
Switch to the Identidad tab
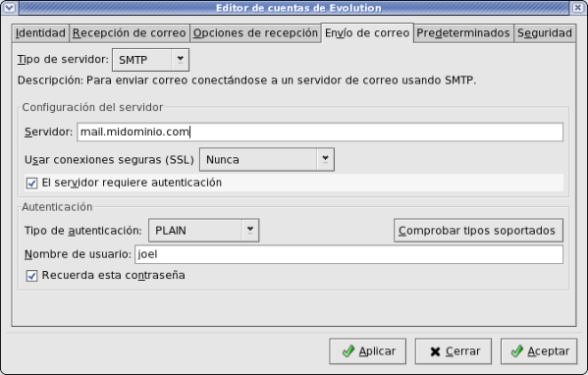click(40, 33)
